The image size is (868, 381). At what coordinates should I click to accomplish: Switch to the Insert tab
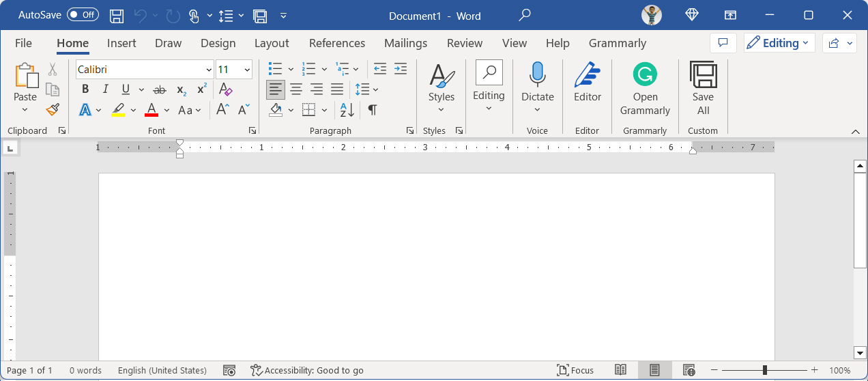[121, 43]
